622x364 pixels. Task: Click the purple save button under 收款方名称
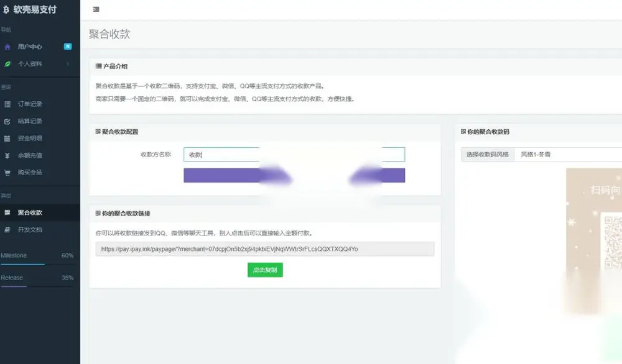coord(294,175)
